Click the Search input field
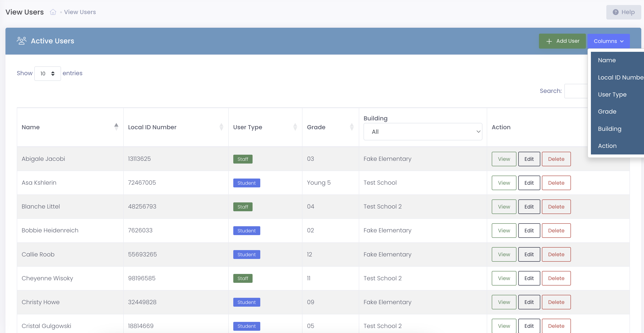This screenshot has width=644, height=333. point(576,91)
